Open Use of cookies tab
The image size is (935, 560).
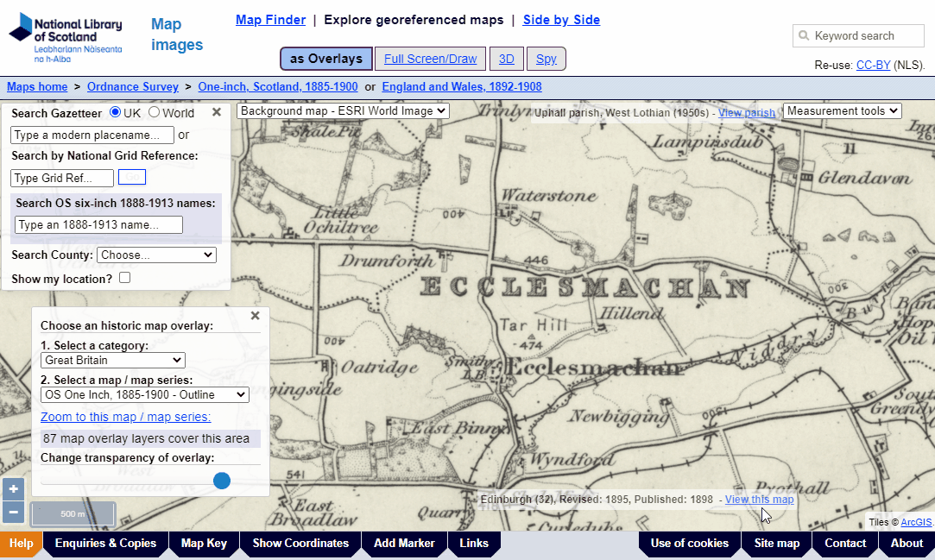click(689, 544)
